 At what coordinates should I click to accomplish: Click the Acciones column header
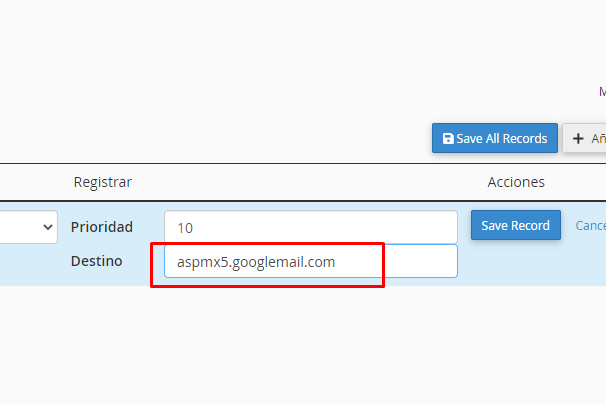(516, 182)
